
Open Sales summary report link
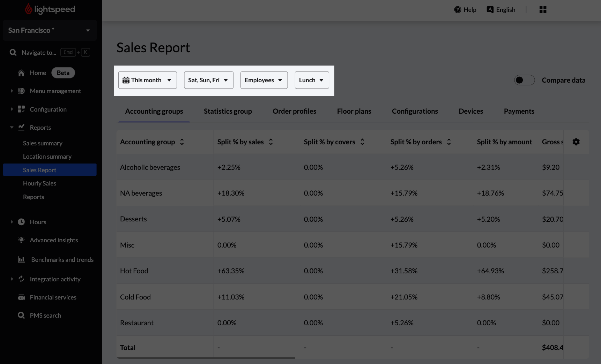43,143
